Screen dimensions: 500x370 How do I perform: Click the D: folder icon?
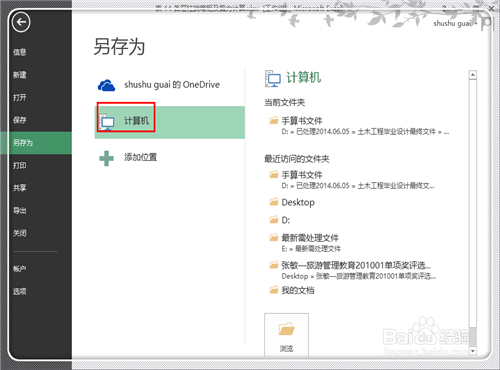tap(274, 219)
